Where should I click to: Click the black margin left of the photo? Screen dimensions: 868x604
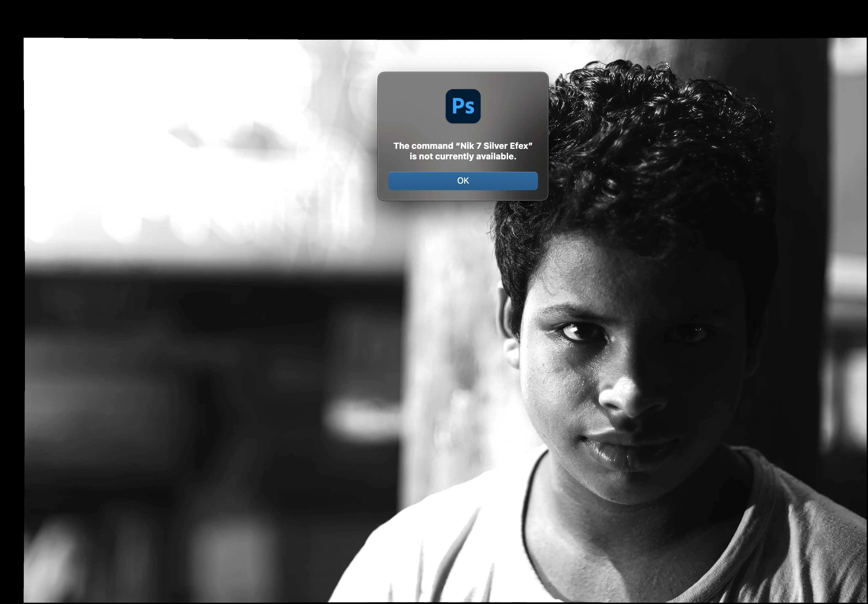point(11,302)
